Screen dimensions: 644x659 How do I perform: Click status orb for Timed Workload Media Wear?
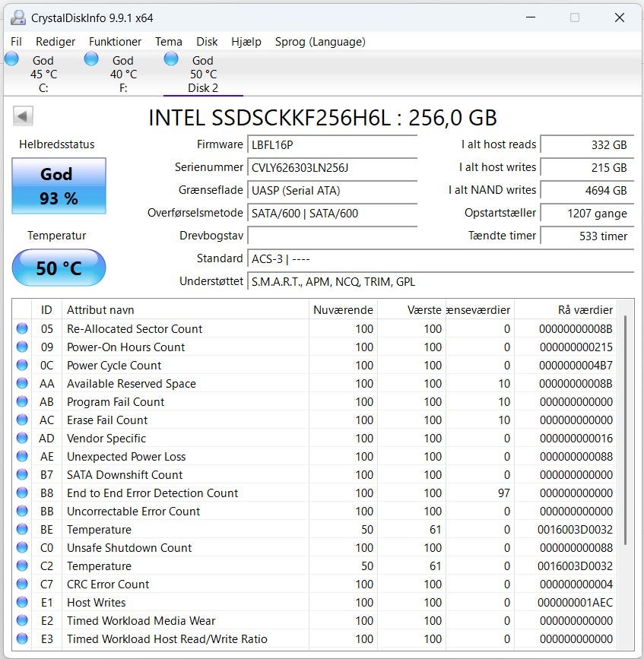click(22, 620)
